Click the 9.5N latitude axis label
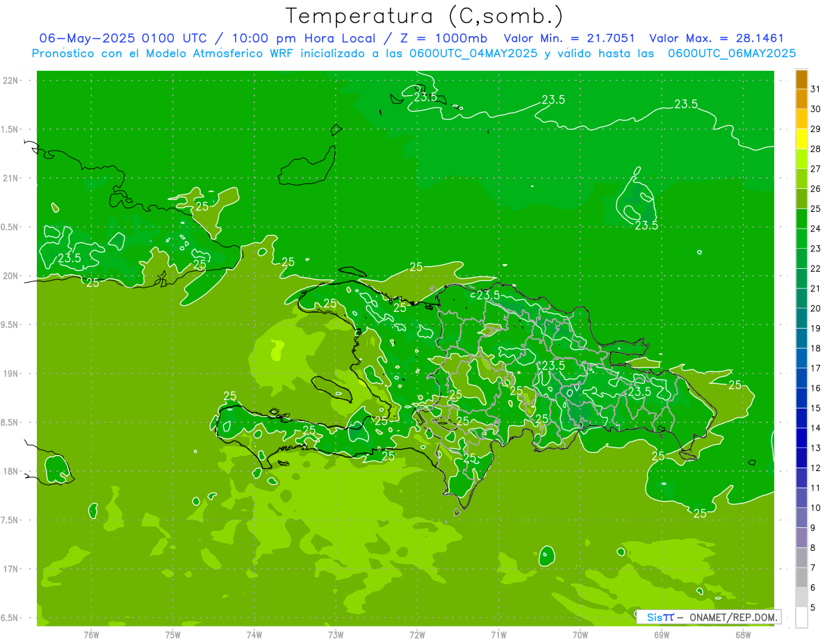 (x=10, y=325)
